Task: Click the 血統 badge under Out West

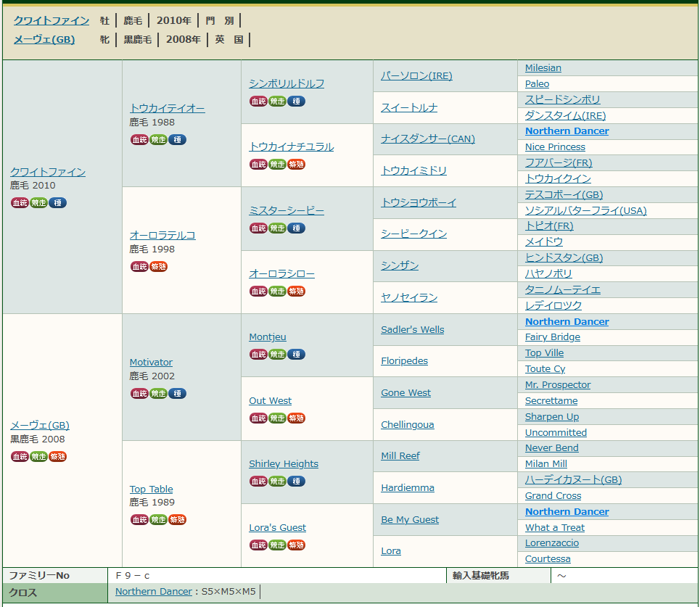Action: click(x=258, y=418)
